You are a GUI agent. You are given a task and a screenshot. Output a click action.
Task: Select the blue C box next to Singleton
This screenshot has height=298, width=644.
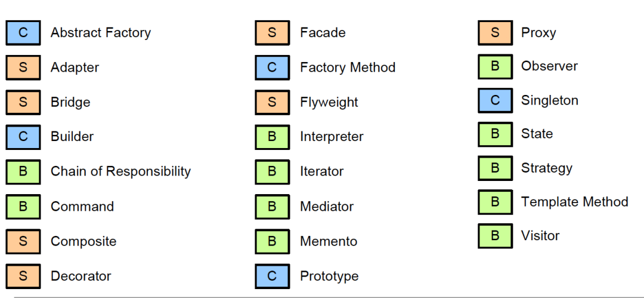coord(495,100)
